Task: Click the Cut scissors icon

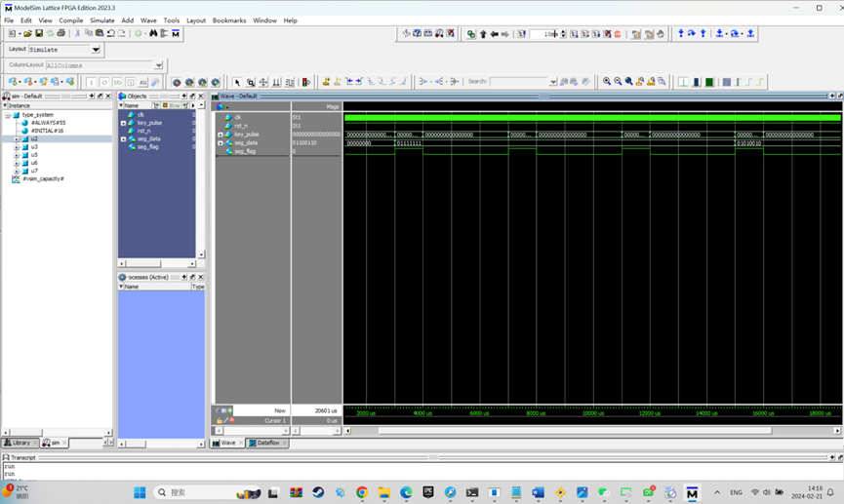Action: click(77, 33)
